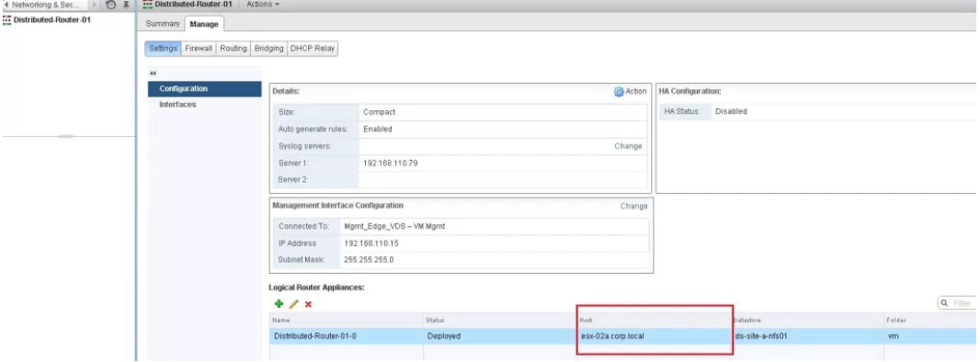The height and width of the screenshot is (362, 980).
Task: Edit the selected router appliance
Action: (x=294, y=304)
